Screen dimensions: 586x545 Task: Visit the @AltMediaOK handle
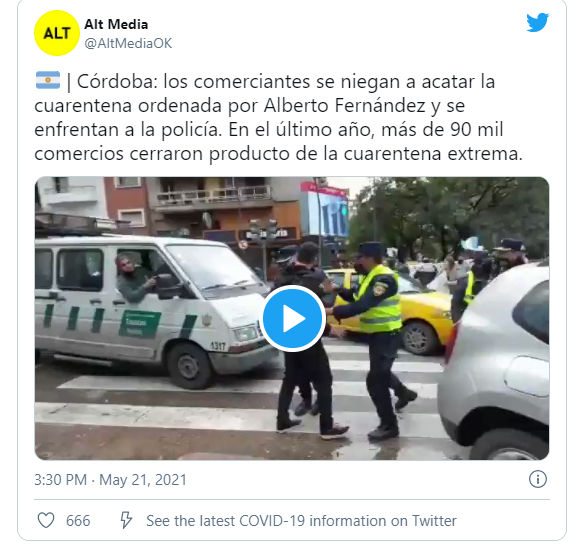tap(128, 43)
